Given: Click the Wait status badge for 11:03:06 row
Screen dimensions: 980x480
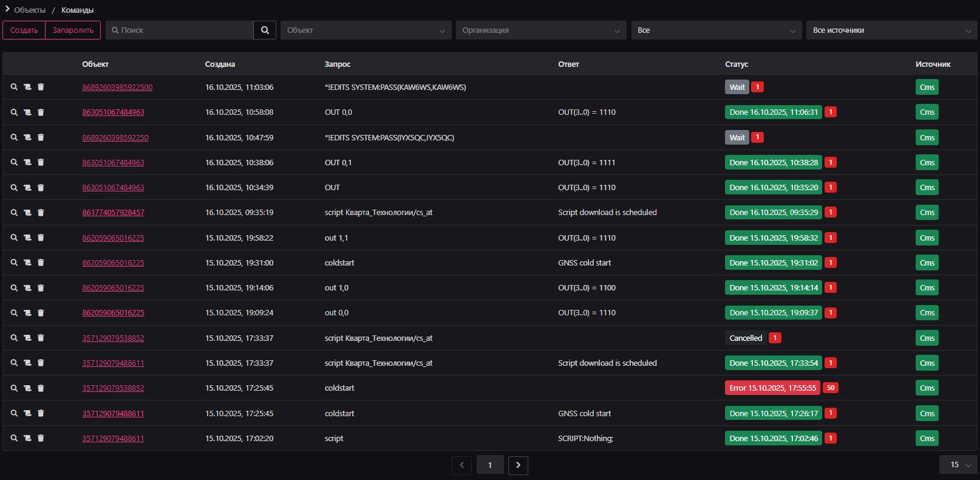Looking at the screenshot, I should click(x=737, y=87).
